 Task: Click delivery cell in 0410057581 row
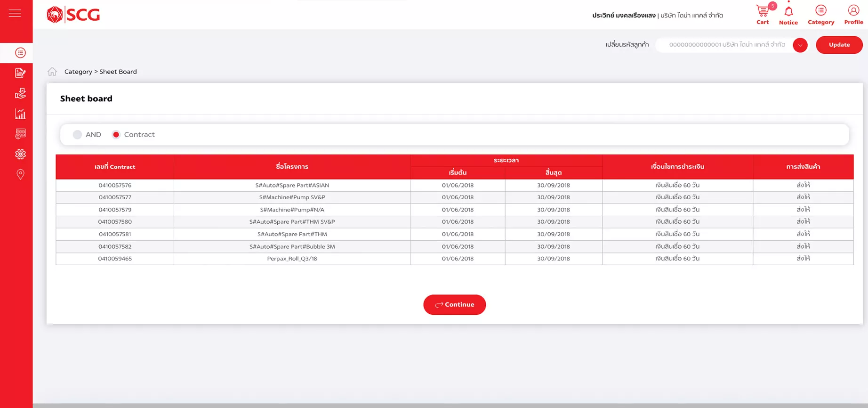[803, 234]
